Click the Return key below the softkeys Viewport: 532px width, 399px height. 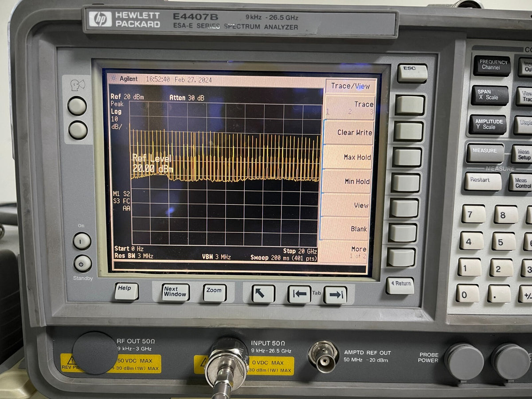click(400, 286)
